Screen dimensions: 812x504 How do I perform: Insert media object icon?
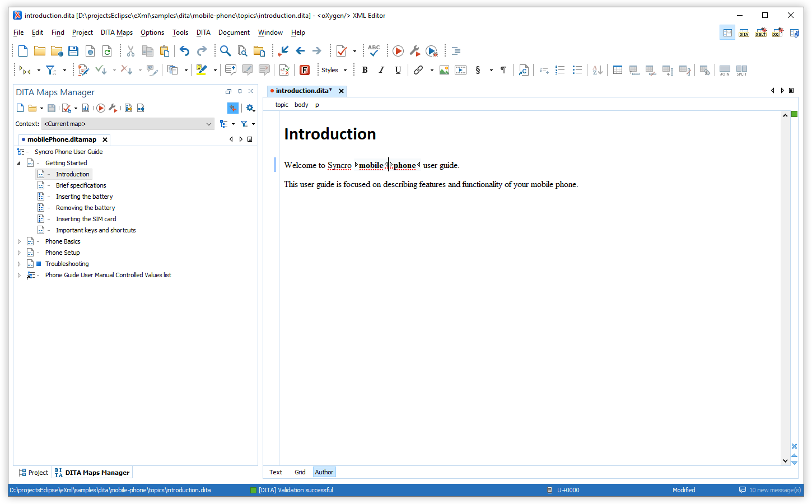[460, 70]
